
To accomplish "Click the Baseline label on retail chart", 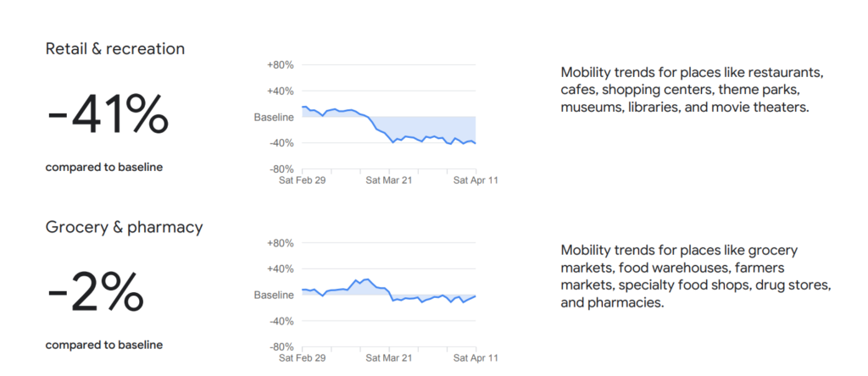I will (274, 117).
